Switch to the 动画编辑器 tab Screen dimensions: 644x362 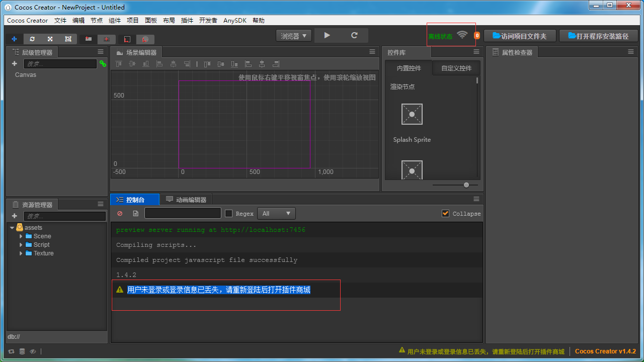[x=186, y=200]
